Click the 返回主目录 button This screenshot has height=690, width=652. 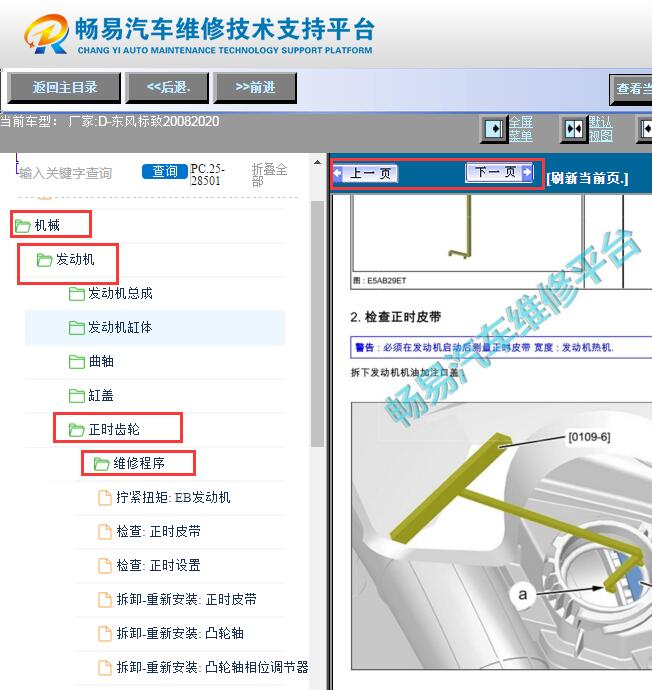pyautogui.click(x=64, y=88)
